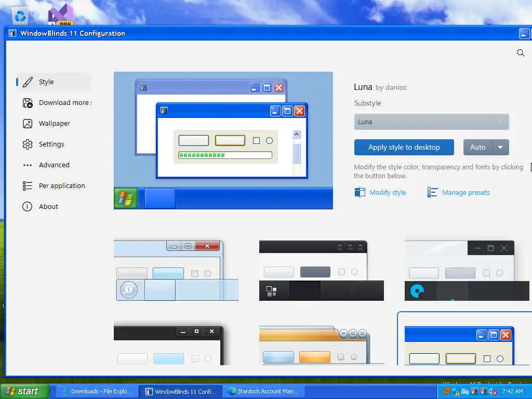532x399 pixels.
Task: Select the dark taskbar style with grid start icon
Action: (321, 270)
